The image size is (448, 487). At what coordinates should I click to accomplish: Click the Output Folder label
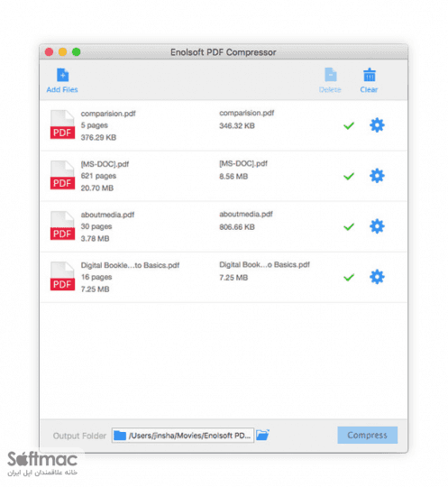coord(79,436)
